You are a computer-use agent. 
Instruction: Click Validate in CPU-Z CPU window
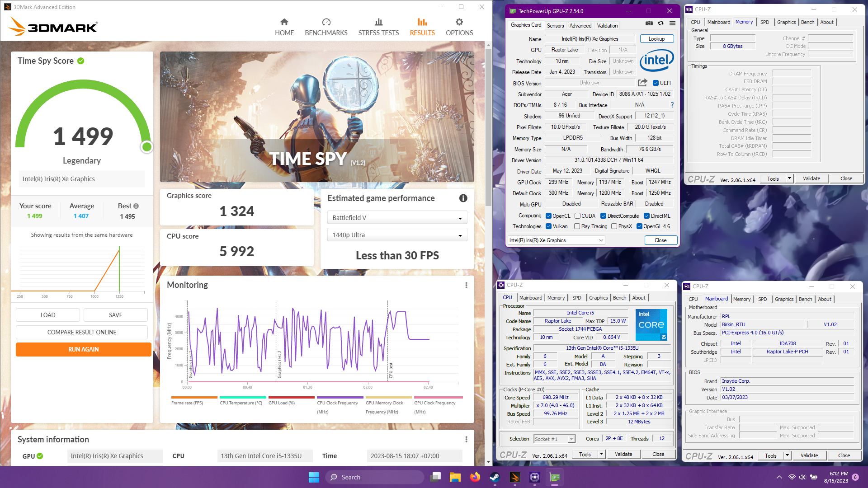click(x=623, y=454)
